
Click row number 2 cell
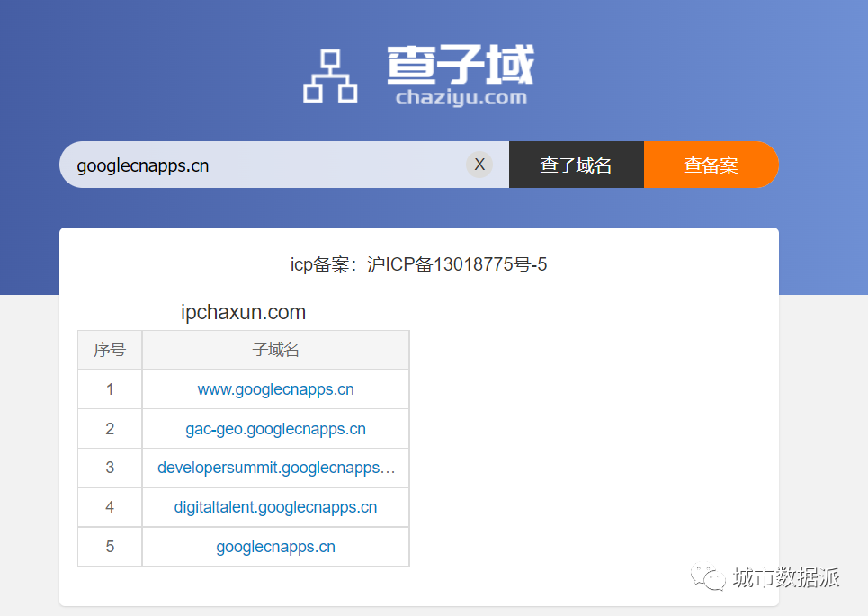(x=110, y=429)
